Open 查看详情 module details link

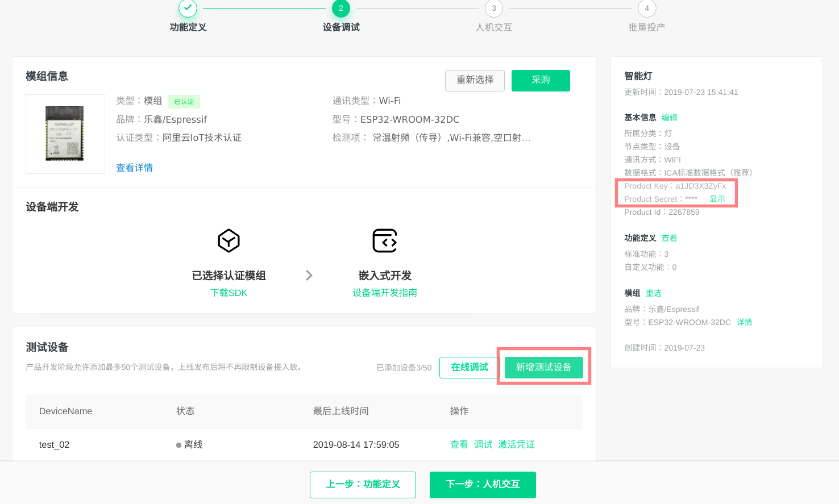134,168
